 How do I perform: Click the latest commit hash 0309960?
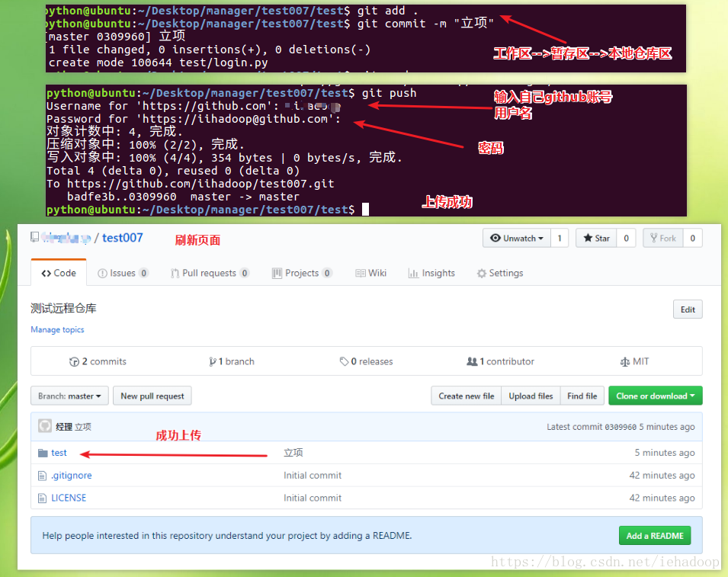620,427
